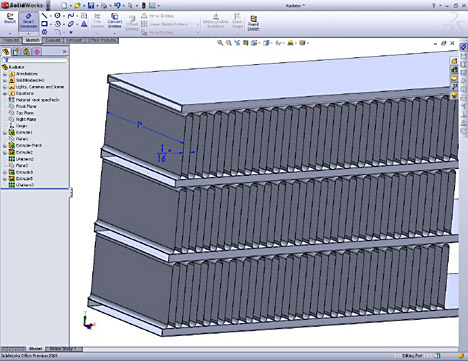Open the Smart Dimension dropdown arrow

tap(28, 34)
